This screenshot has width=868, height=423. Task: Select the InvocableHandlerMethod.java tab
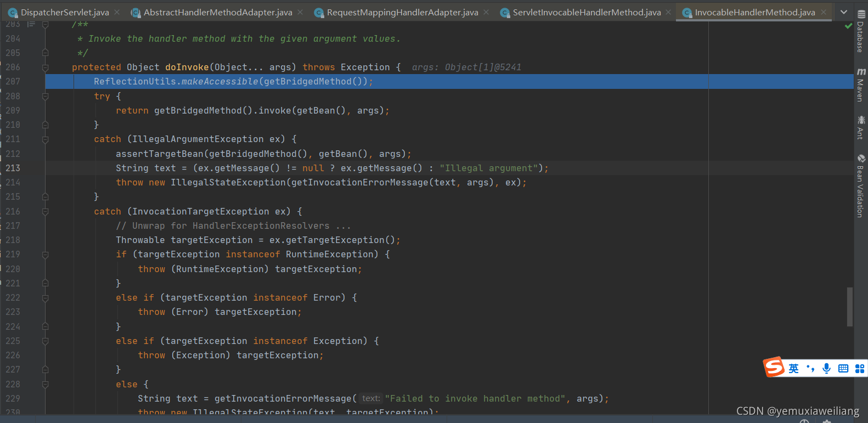pyautogui.click(x=754, y=12)
